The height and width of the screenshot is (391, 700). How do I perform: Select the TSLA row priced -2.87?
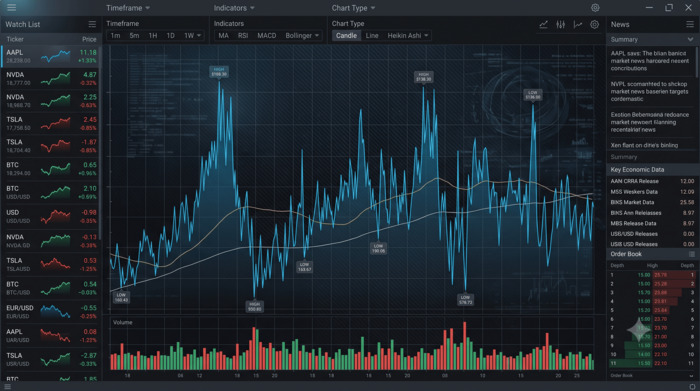[50, 359]
